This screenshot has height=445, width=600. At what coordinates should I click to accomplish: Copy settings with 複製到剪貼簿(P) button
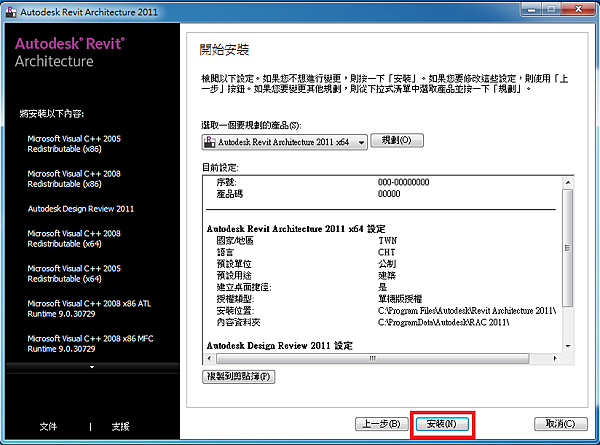[x=238, y=377]
